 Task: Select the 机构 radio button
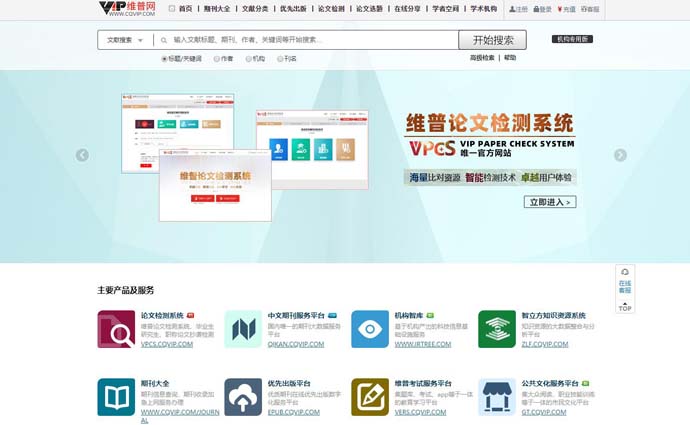coord(249,59)
